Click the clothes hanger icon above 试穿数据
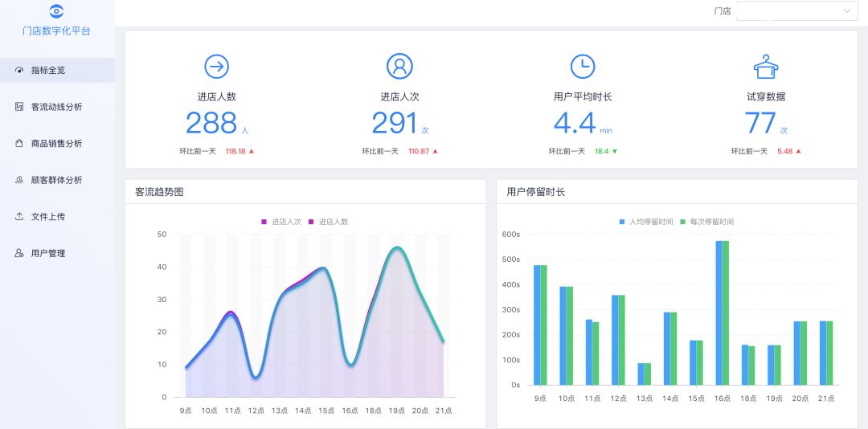868x429 pixels. [x=766, y=67]
